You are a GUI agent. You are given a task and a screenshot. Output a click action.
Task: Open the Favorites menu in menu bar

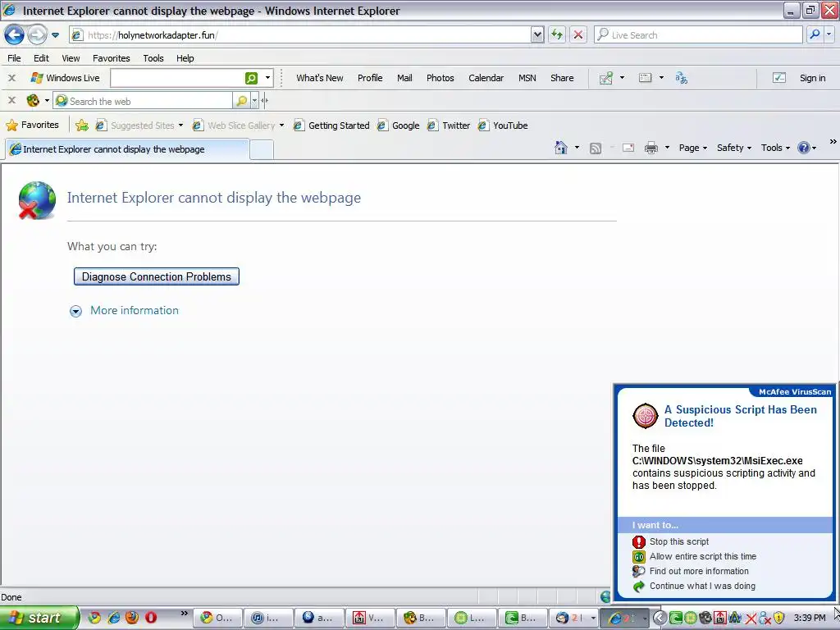tap(112, 58)
